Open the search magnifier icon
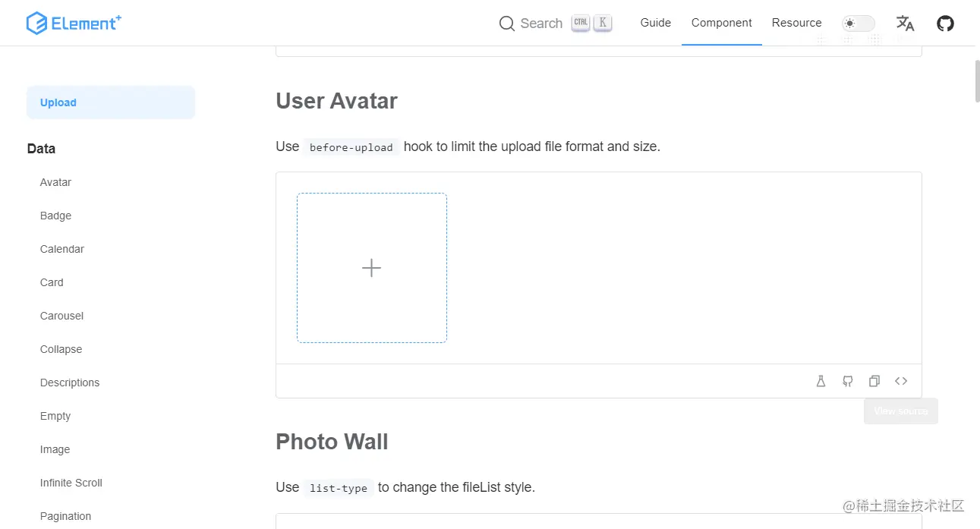Screen dimensions: 980x529 point(506,24)
